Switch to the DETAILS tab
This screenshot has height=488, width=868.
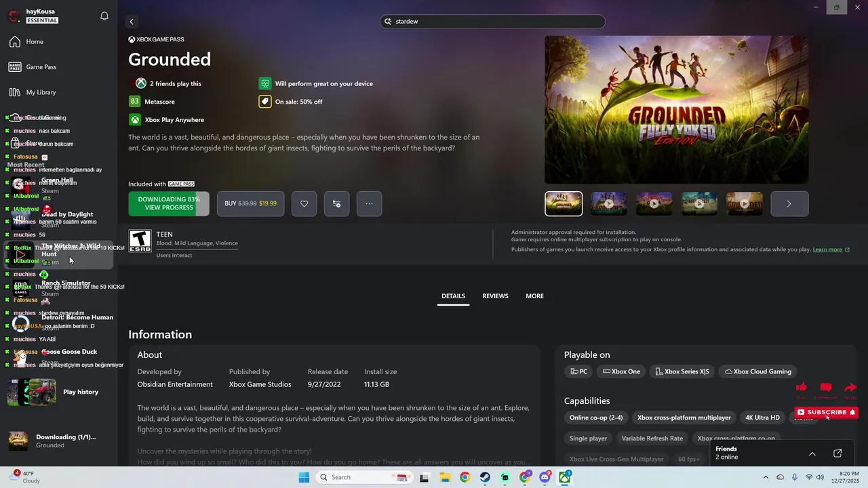pyautogui.click(x=453, y=296)
